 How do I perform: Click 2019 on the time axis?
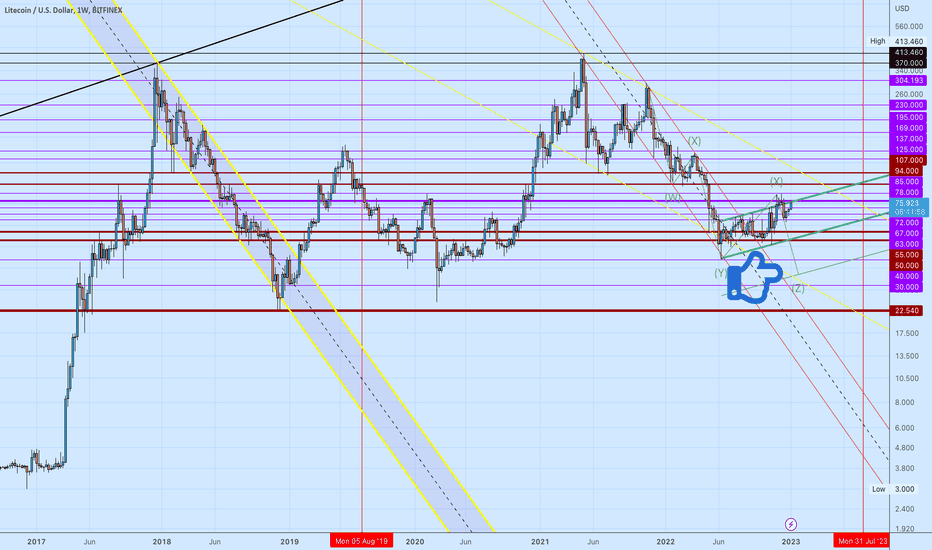[x=289, y=542]
